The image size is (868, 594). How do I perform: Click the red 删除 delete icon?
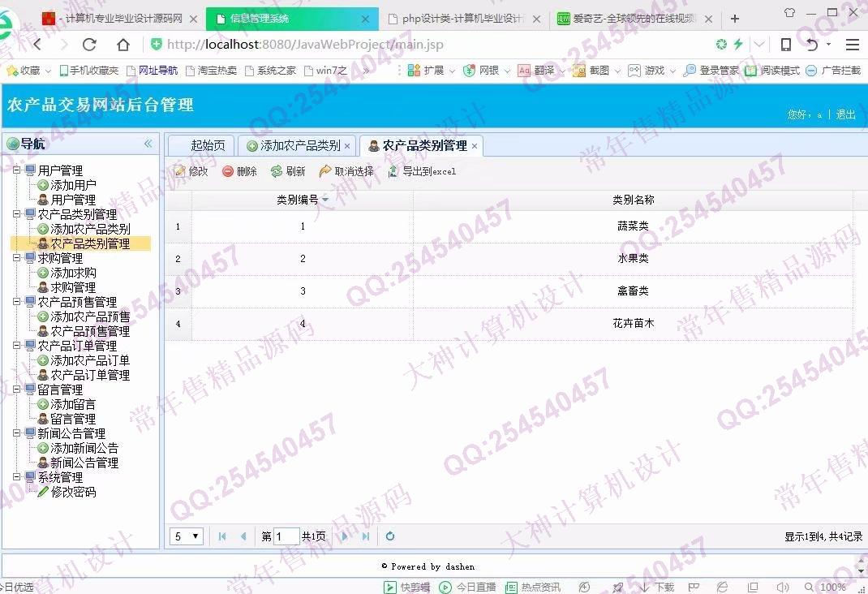click(228, 171)
